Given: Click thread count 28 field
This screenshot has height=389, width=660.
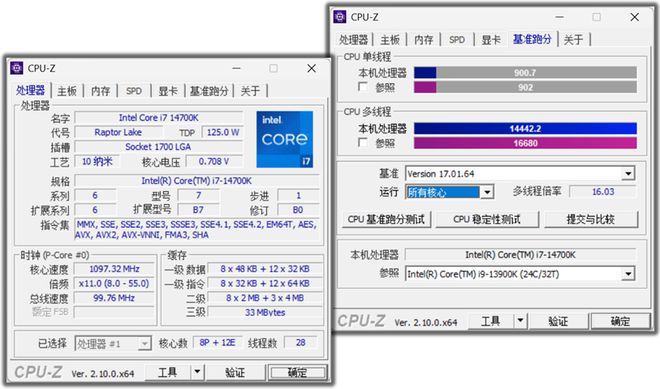Looking at the screenshot, I should (x=301, y=343).
